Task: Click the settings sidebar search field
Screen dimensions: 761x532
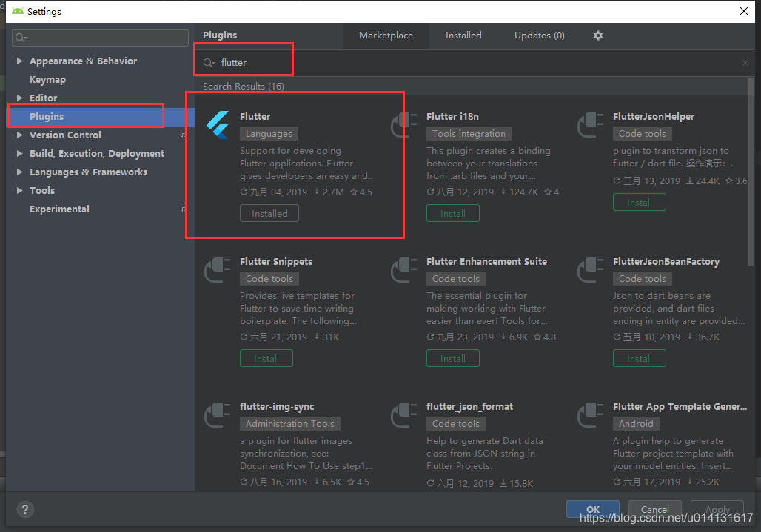Action: click(x=100, y=37)
